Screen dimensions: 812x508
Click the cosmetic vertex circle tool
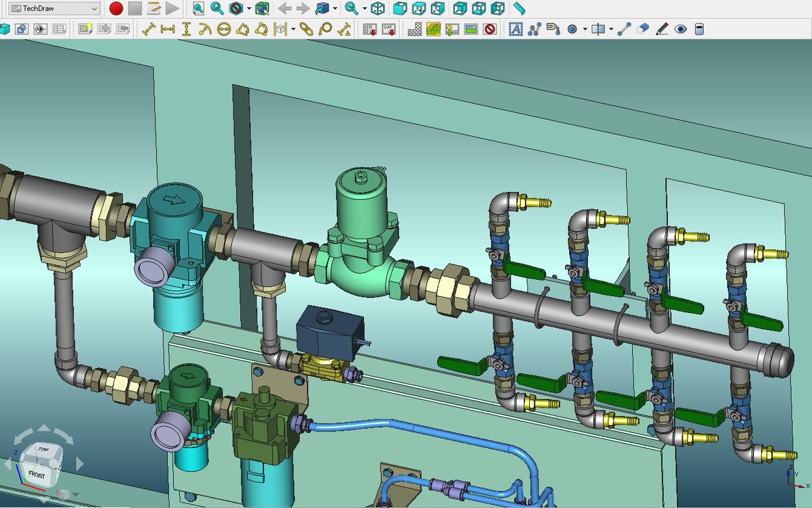[572, 29]
